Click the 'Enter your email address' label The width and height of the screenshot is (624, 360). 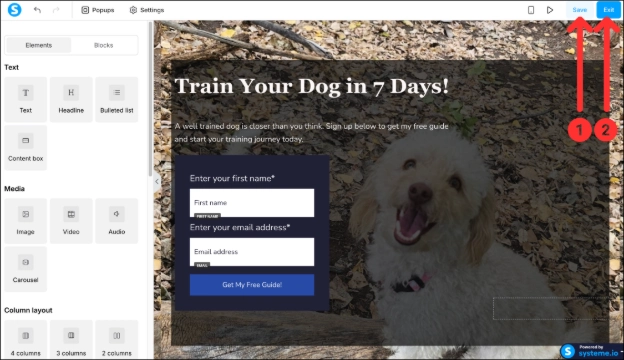pos(240,227)
